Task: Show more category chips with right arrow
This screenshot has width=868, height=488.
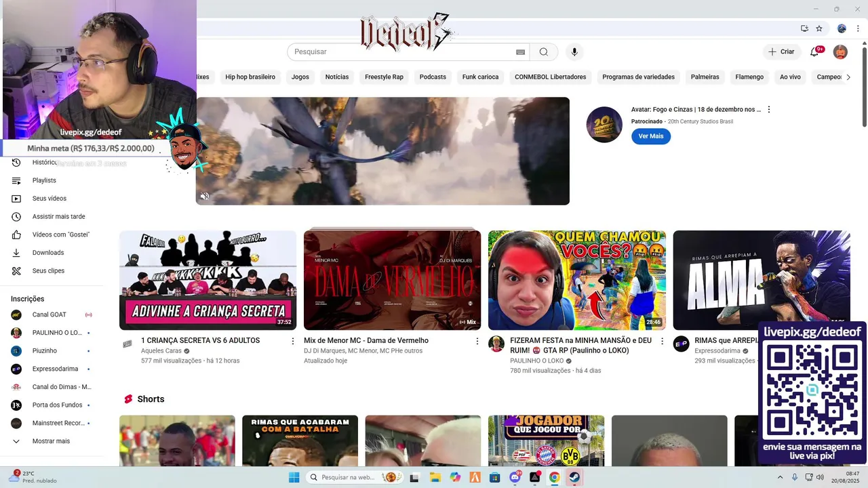Action: pos(848,77)
